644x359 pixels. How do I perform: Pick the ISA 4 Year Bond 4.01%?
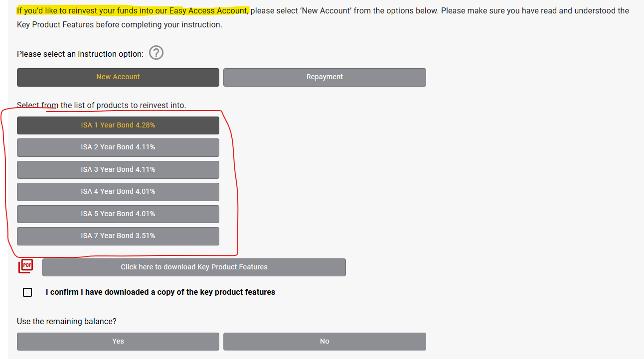118,192
